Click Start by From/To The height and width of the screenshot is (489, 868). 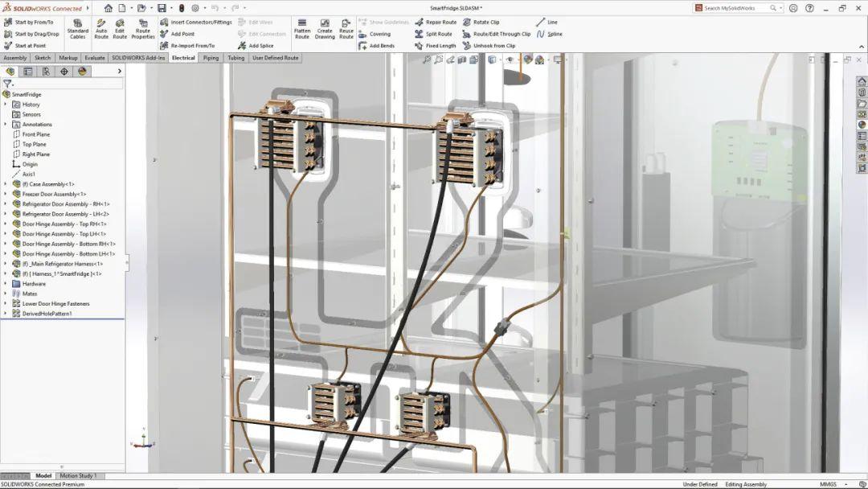(x=36, y=22)
